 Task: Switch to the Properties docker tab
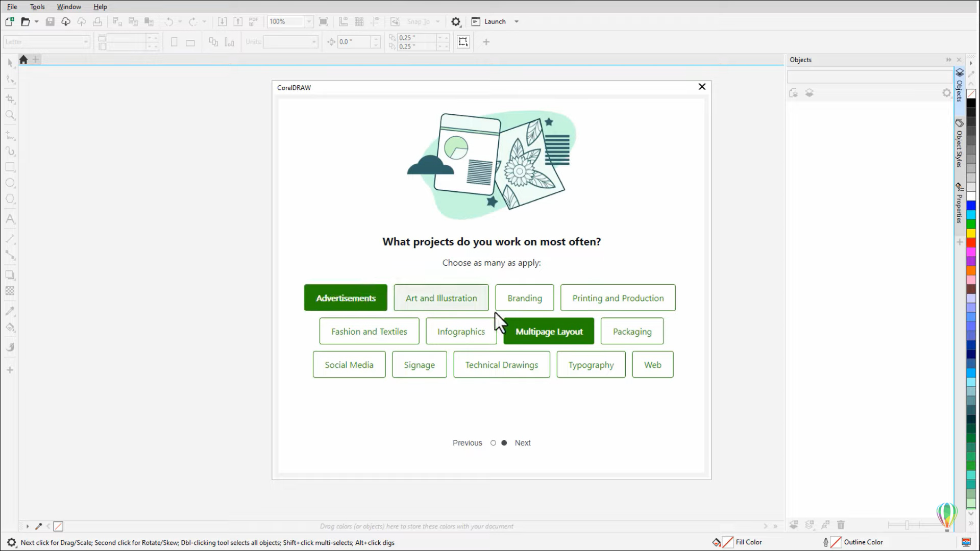(959, 203)
